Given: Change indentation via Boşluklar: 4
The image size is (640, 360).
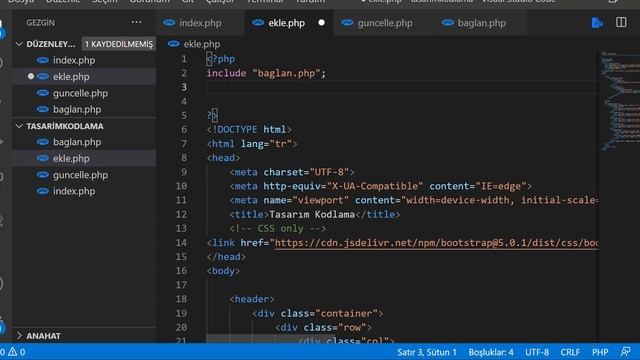Looking at the screenshot, I should 491,352.
